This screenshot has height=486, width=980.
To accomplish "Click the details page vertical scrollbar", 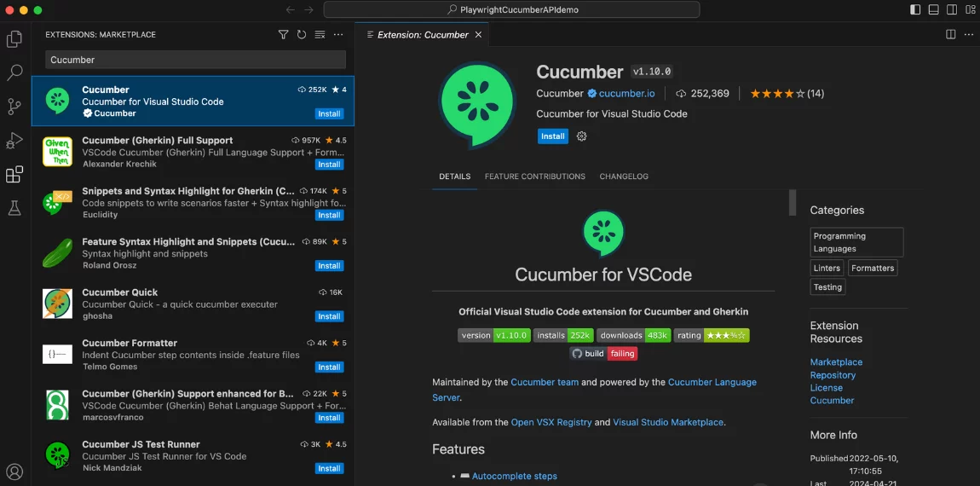I will 793,203.
